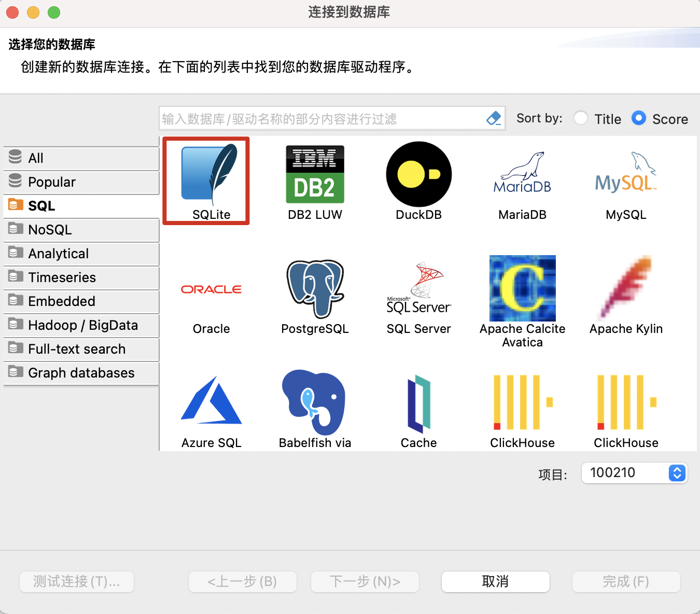Clear the filter with the eraser icon

[493, 118]
